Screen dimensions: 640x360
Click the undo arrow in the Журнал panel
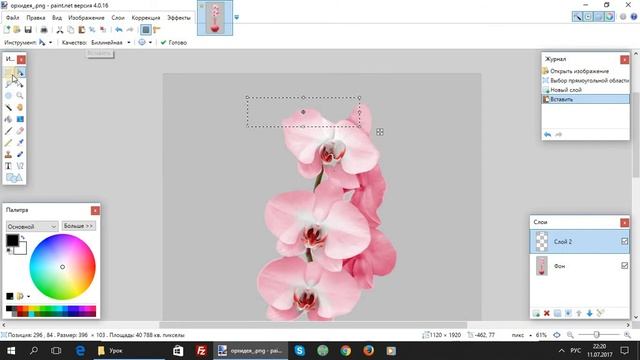pos(547,134)
